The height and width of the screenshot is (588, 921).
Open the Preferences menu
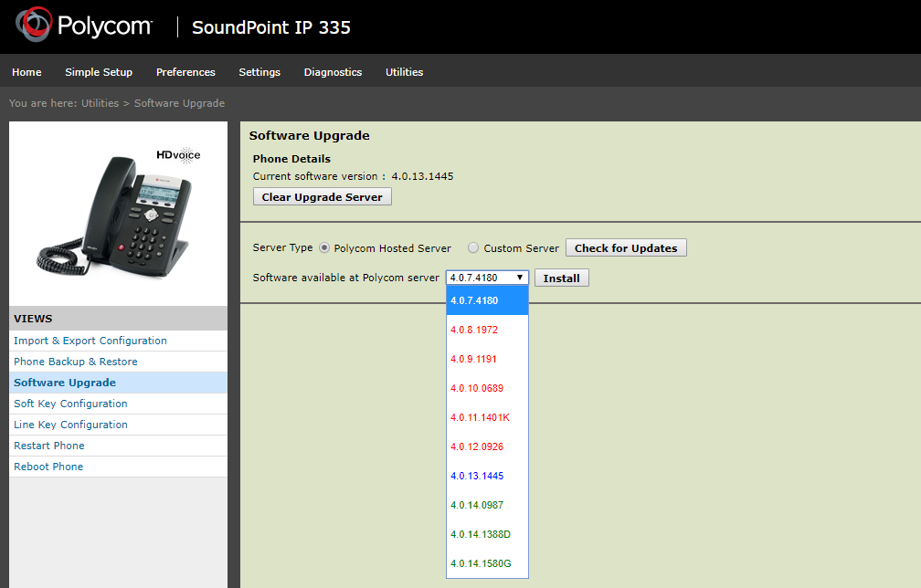[x=185, y=72]
